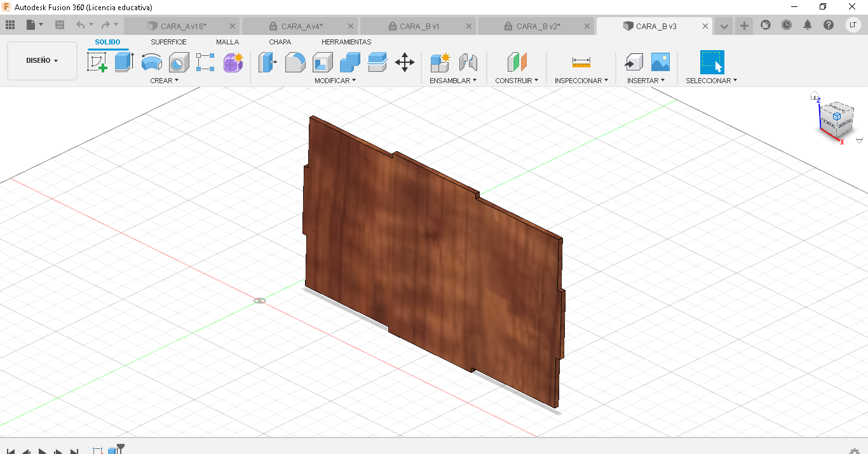Switch to the HERRAMIENTAS tab
This screenshot has height=454, width=868.
346,42
